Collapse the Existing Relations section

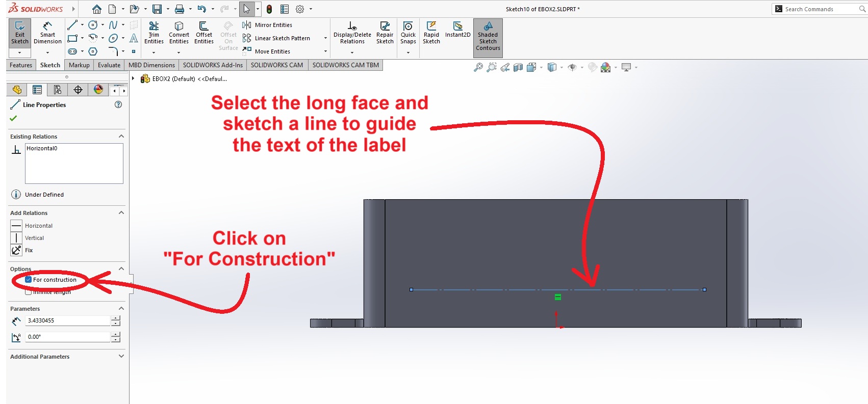pyautogui.click(x=121, y=137)
